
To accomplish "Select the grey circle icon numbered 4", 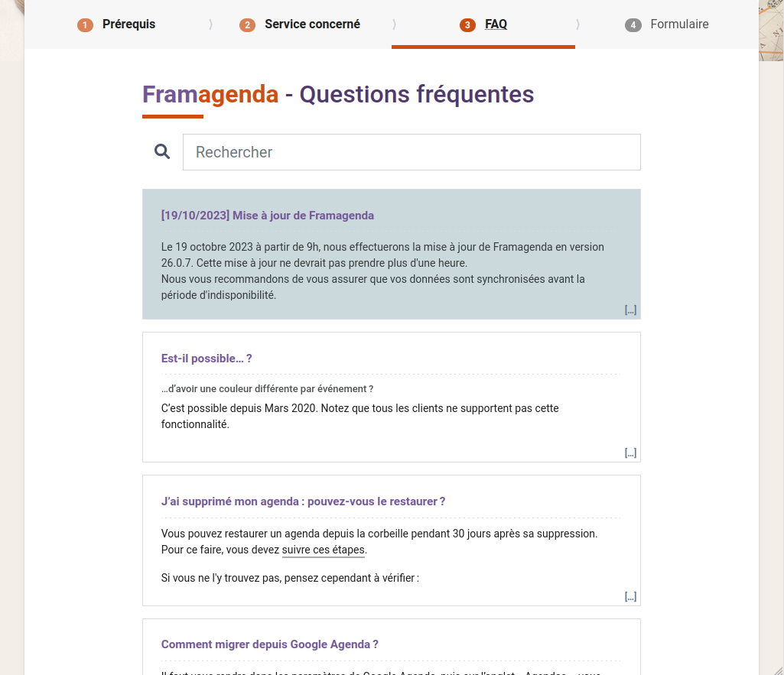I will coord(633,24).
